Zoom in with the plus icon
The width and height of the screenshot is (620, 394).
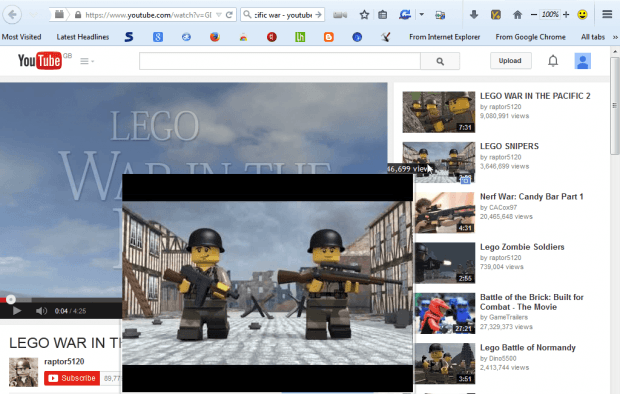tap(566, 15)
